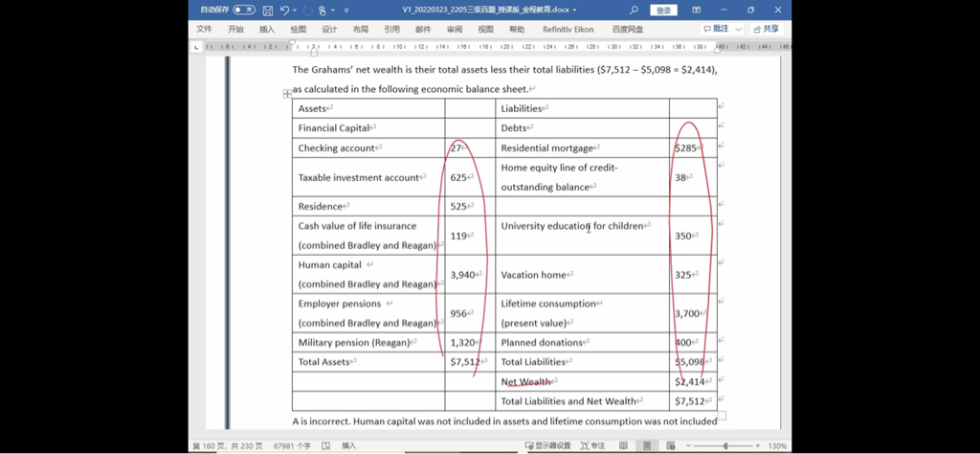The width and height of the screenshot is (980, 454).
Task: Open the Undo history dropdown arrow
Action: coord(295,11)
